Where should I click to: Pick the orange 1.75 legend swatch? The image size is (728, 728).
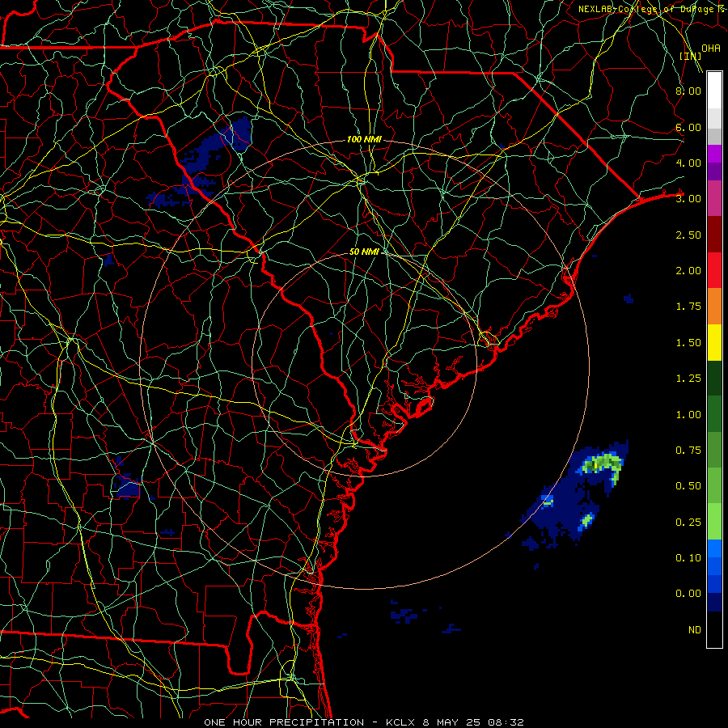point(714,307)
